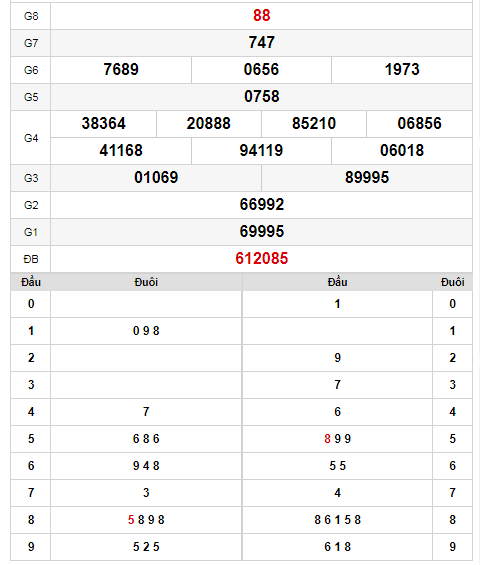480x565 pixels.
Task: Click the tail values 5 2 5
Action: click(x=146, y=547)
